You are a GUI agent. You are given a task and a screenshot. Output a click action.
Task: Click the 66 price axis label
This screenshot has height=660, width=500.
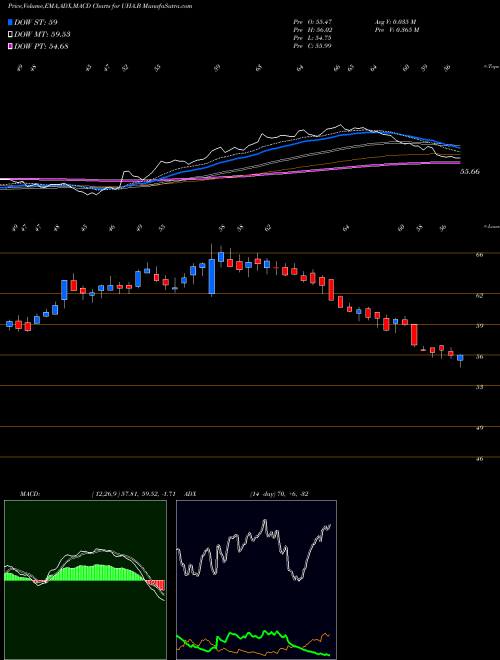tap(479, 255)
